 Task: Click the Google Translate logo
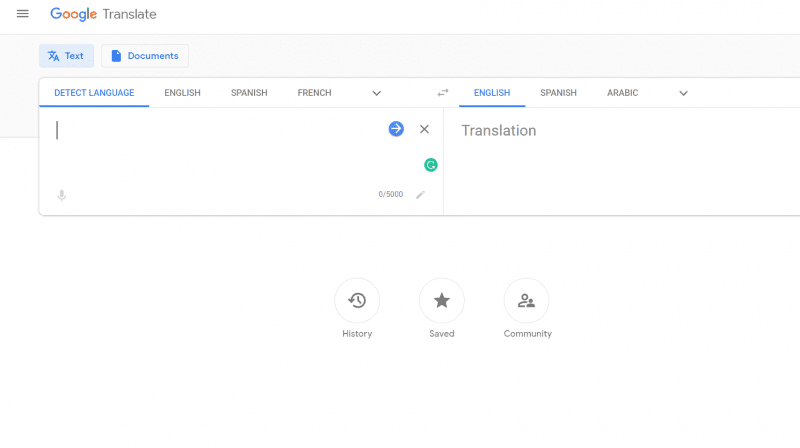[x=103, y=14]
